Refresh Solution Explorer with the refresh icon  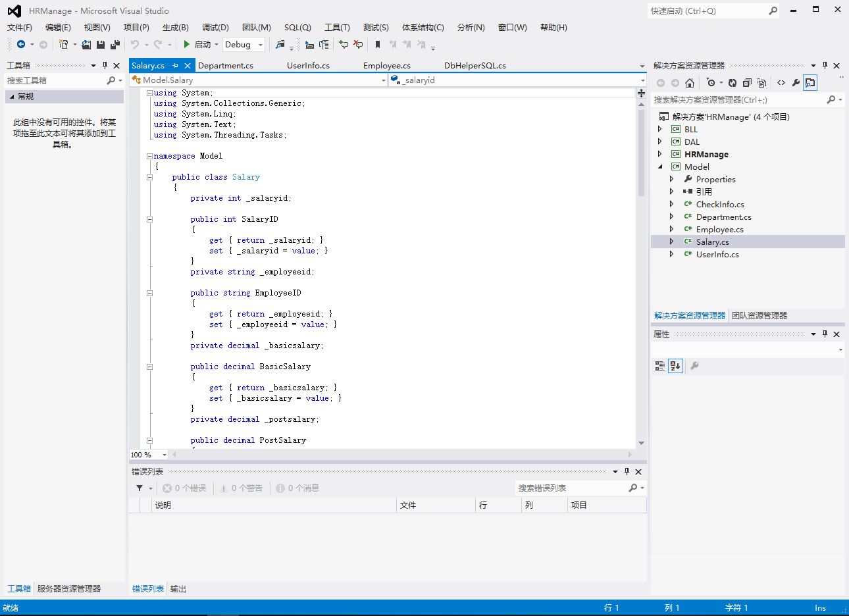[733, 83]
